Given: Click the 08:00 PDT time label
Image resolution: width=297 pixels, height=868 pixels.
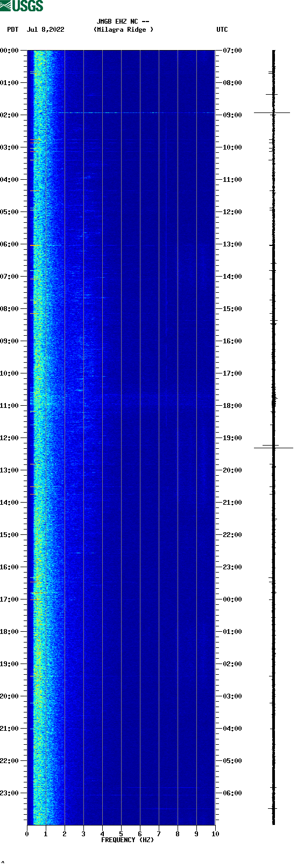Looking at the screenshot, I should (10, 309).
